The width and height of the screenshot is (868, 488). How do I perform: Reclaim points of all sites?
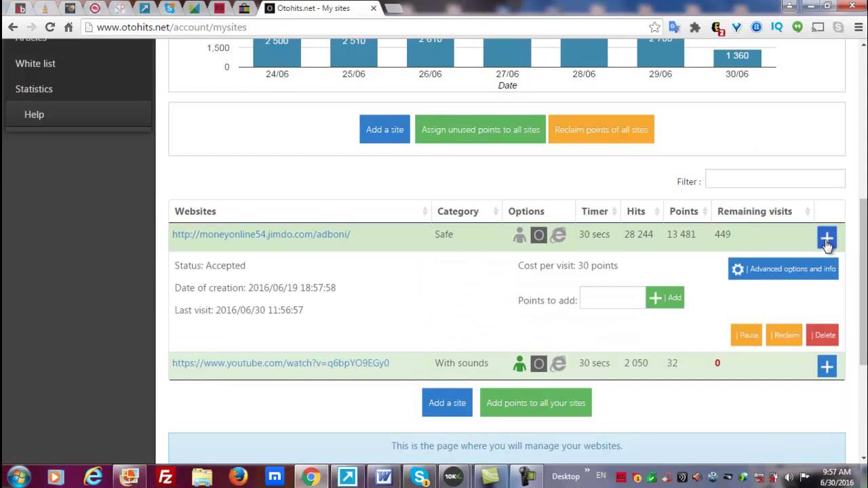[601, 129]
